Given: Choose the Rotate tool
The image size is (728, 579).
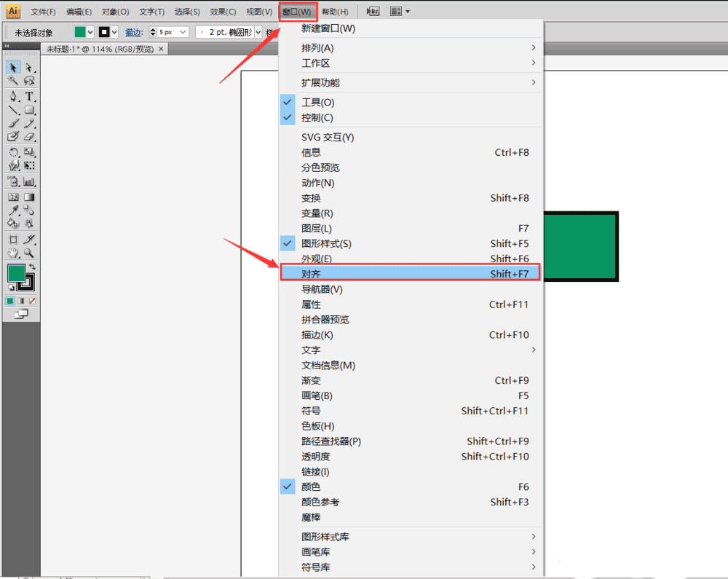Looking at the screenshot, I should (13, 152).
